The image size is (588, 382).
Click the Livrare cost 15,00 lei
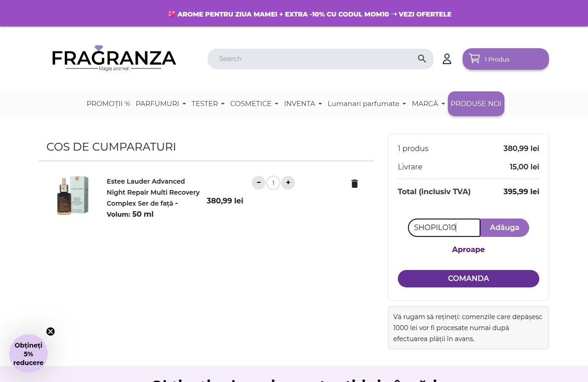coord(525,167)
